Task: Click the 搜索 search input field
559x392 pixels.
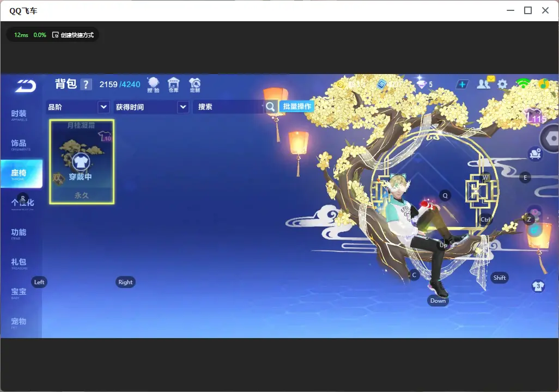Action: (x=228, y=107)
